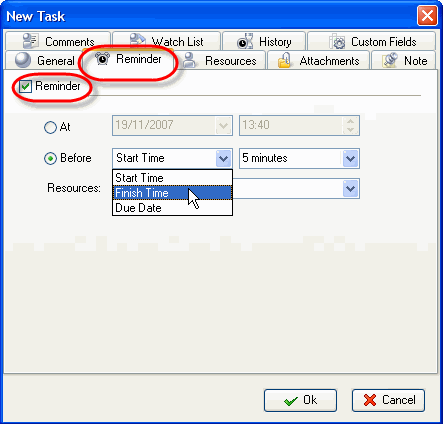
Task: Choose Due Date from the list
Action: pos(172,208)
